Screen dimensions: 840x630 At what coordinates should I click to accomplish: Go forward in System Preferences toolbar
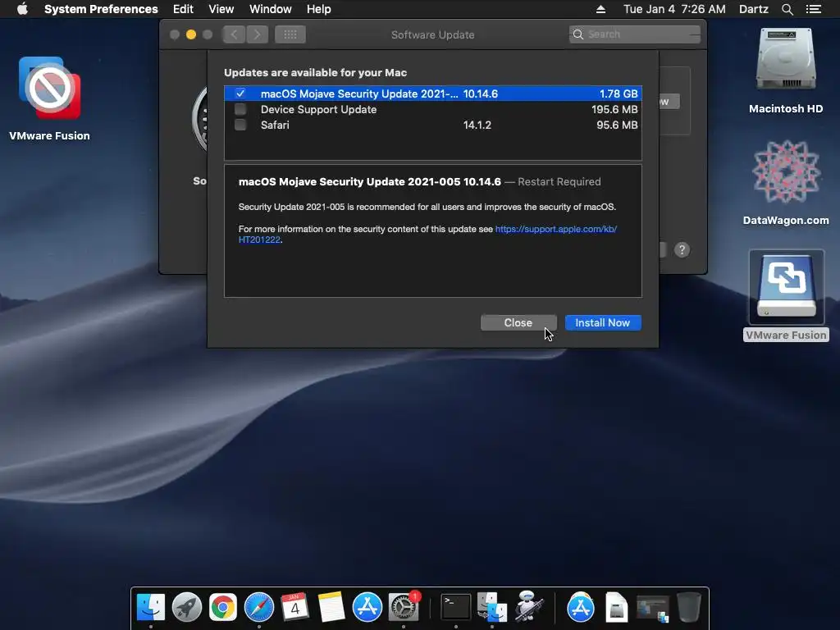[257, 34]
